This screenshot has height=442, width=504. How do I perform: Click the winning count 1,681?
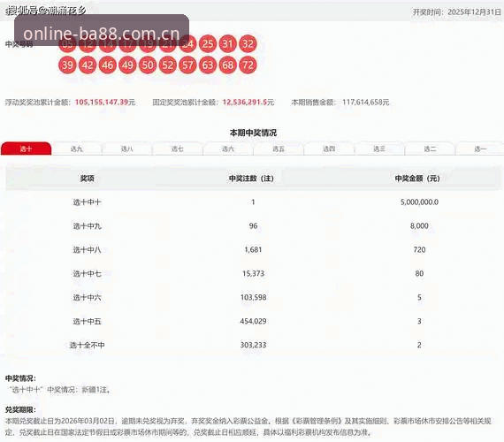[253, 250]
